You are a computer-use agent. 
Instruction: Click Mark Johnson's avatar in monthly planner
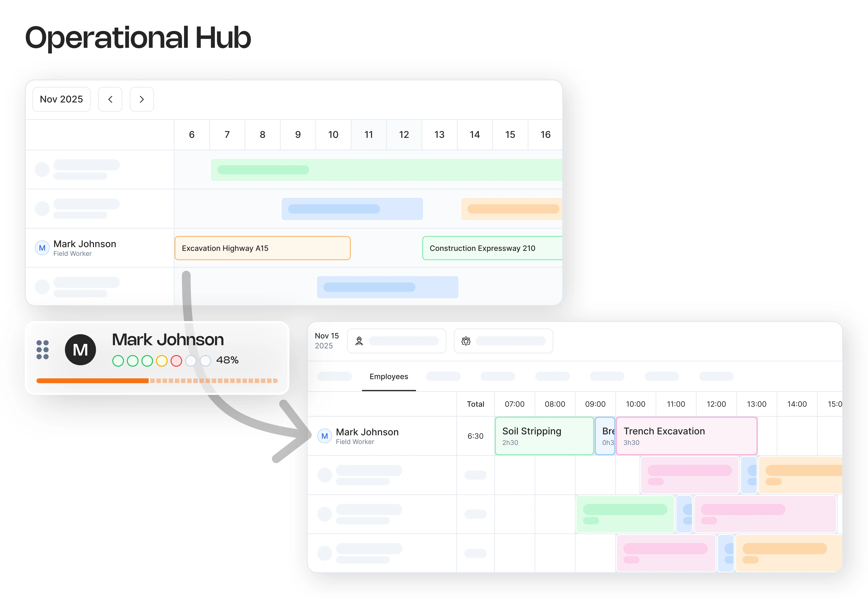(x=42, y=248)
